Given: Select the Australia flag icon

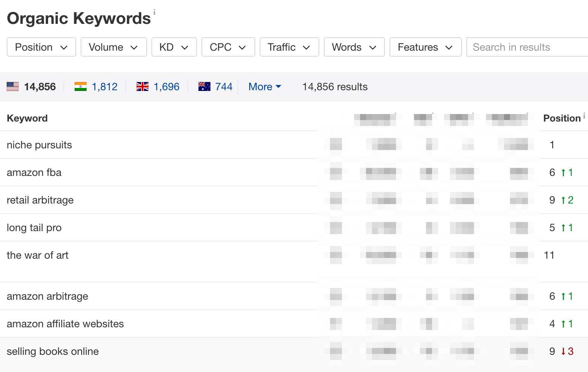Looking at the screenshot, I should pyautogui.click(x=204, y=86).
